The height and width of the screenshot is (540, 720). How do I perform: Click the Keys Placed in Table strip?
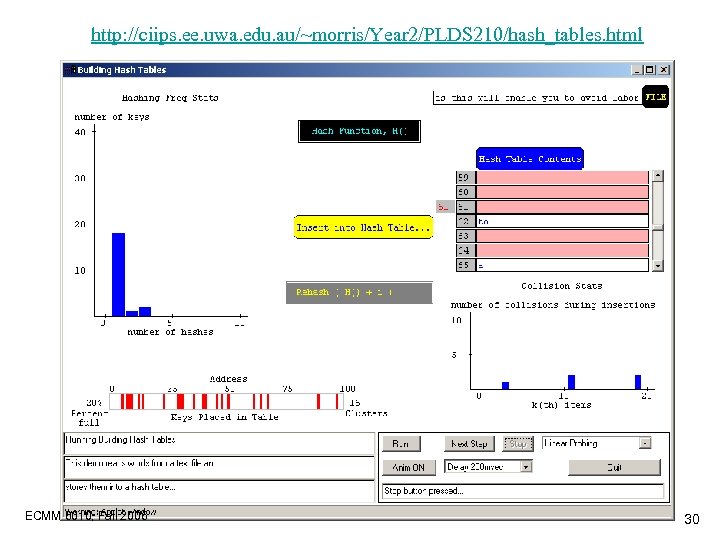226,401
